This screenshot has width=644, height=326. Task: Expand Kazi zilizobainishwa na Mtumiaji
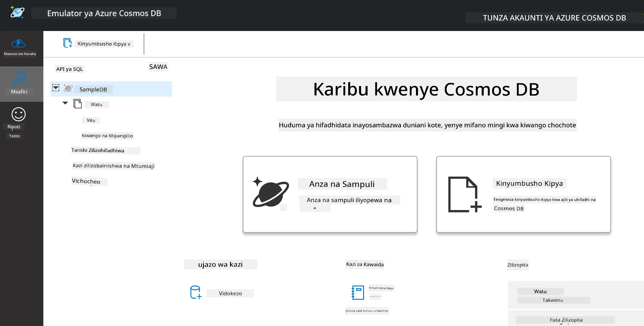coord(114,166)
